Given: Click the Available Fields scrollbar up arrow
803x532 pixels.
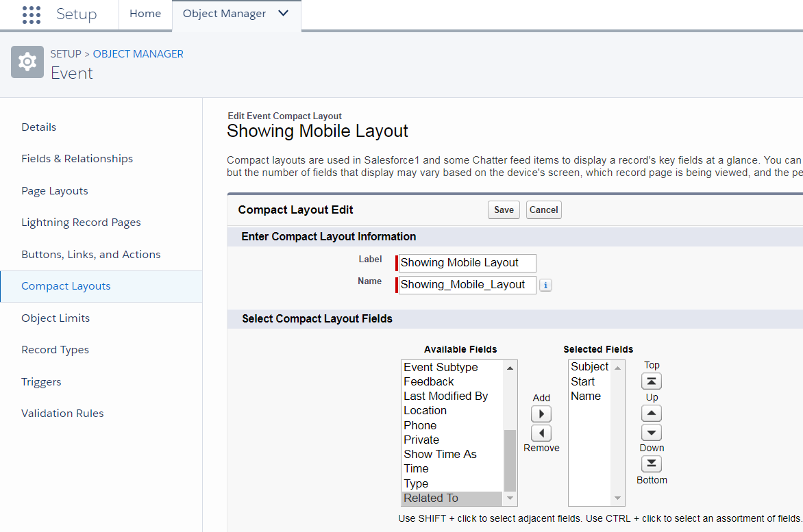Looking at the screenshot, I should coord(510,368).
